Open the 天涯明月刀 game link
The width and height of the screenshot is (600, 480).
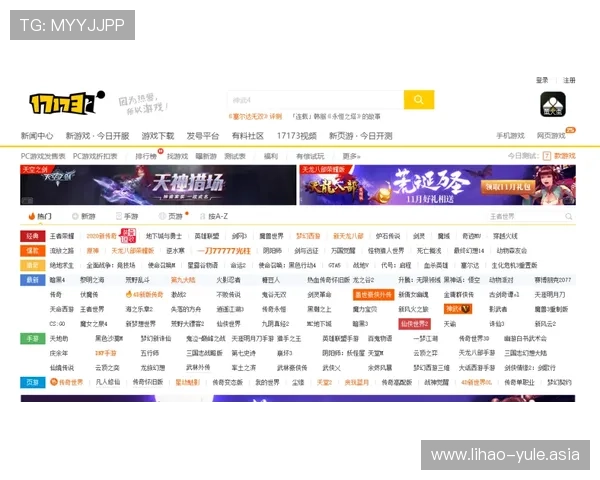click(x=549, y=294)
